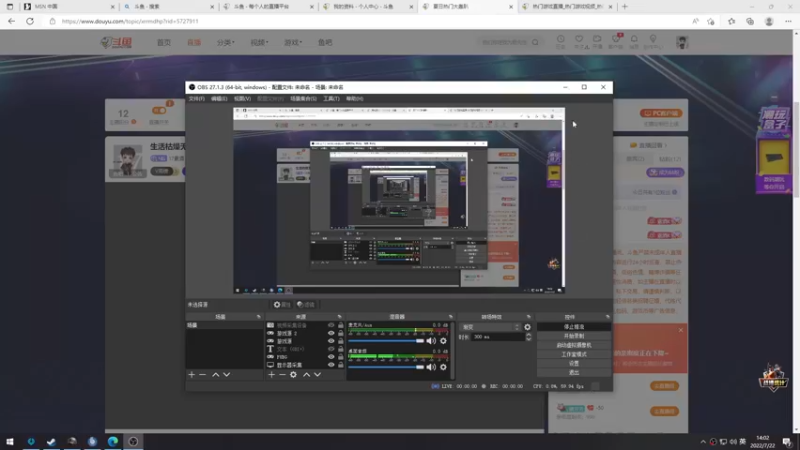Click the 启动虚拟摄像机 virtual camera button
The width and height of the screenshot is (800, 450).
(x=574, y=345)
